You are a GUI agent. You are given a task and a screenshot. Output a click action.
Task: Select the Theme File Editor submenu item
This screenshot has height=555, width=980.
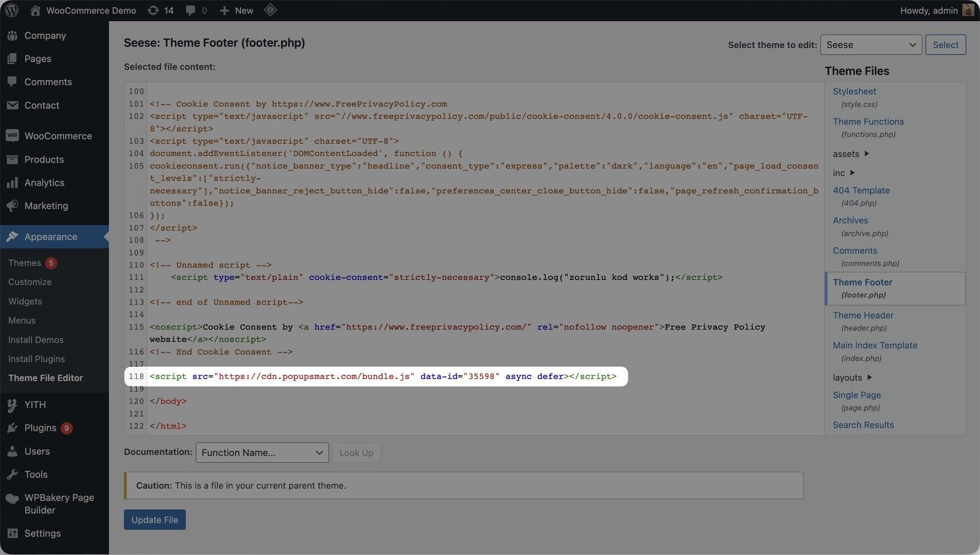pyautogui.click(x=46, y=378)
